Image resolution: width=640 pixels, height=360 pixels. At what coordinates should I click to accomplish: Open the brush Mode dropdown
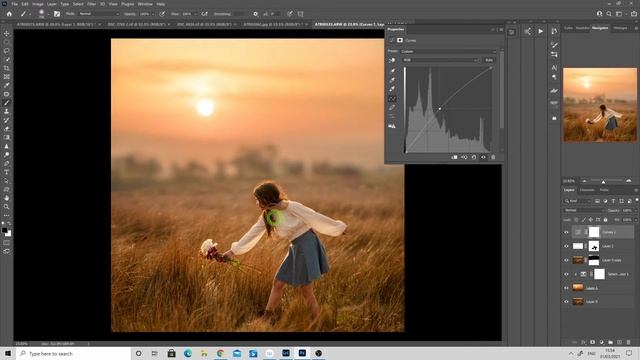point(99,14)
